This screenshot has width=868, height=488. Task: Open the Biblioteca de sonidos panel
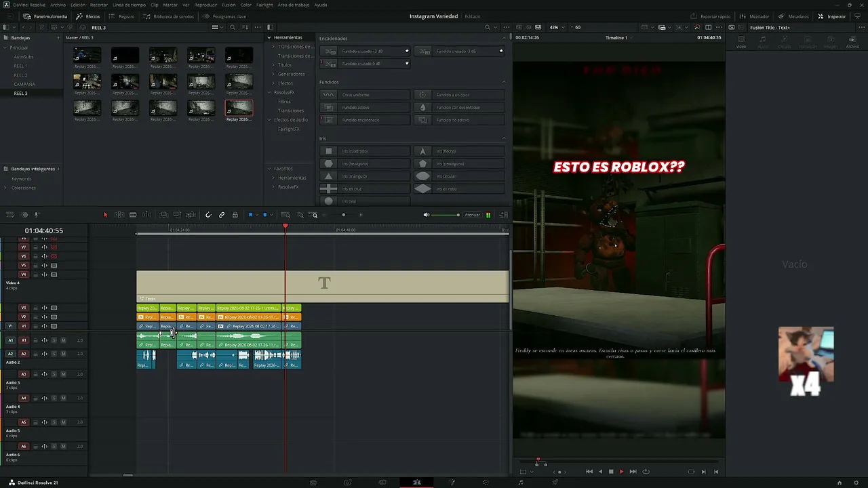[167, 16]
